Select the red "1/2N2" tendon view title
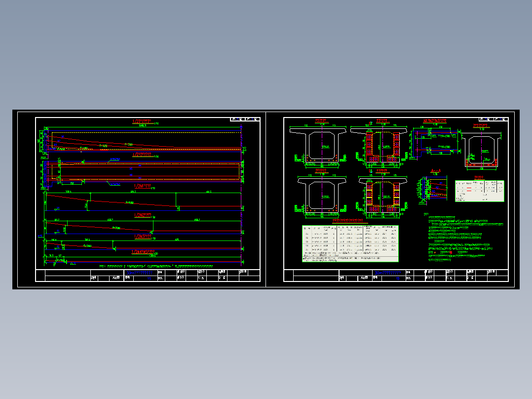Viewport: 532px width, 399px height. pos(143,215)
